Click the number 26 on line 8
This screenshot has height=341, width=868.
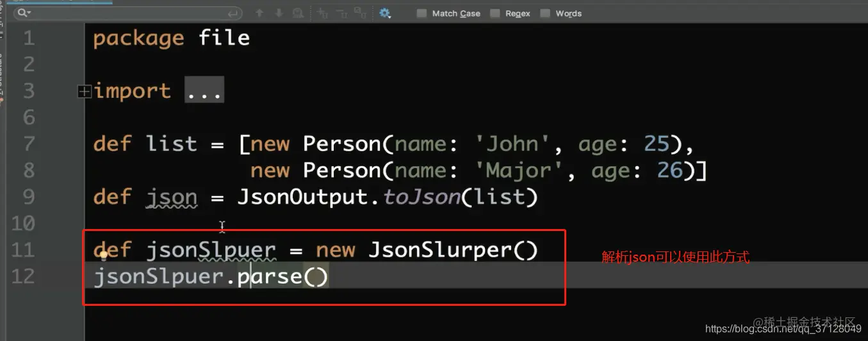coord(671,170)
